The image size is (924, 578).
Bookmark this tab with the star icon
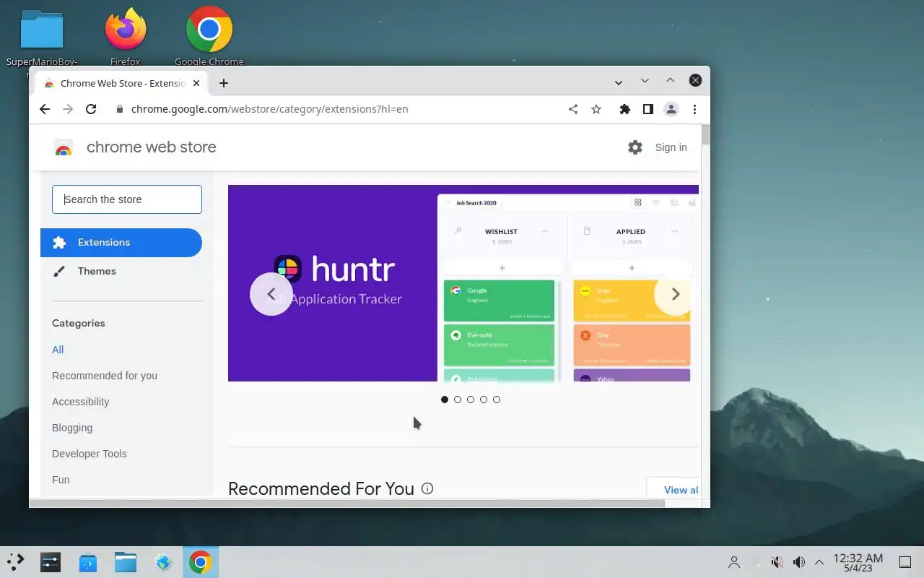[596, 109]
